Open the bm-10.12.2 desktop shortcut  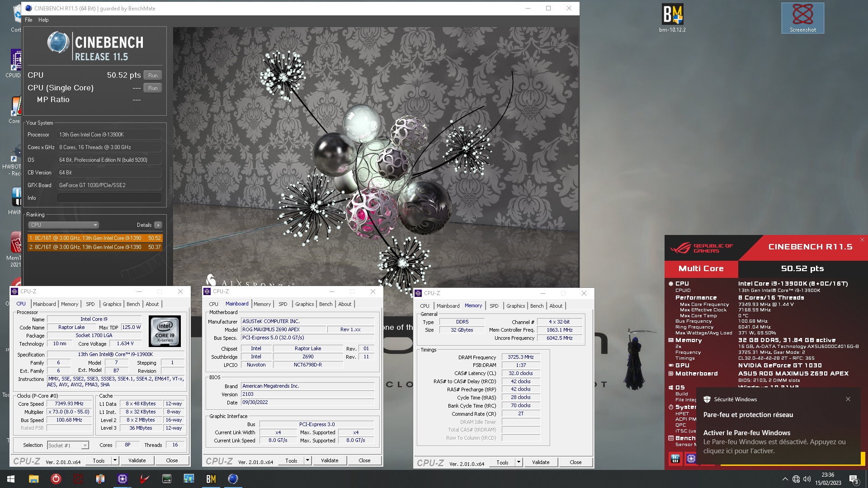(672, 18)
